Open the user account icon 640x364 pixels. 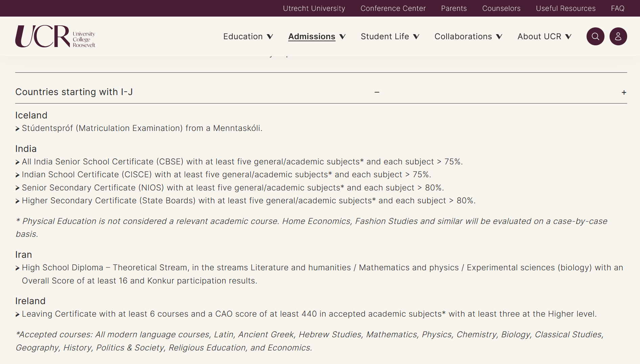coord(618,37)
